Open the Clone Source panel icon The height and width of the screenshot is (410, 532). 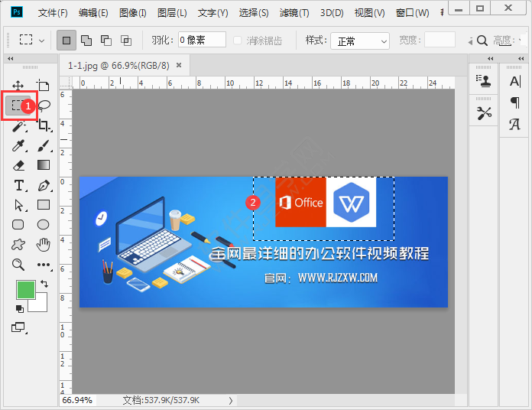pos(484,81)
